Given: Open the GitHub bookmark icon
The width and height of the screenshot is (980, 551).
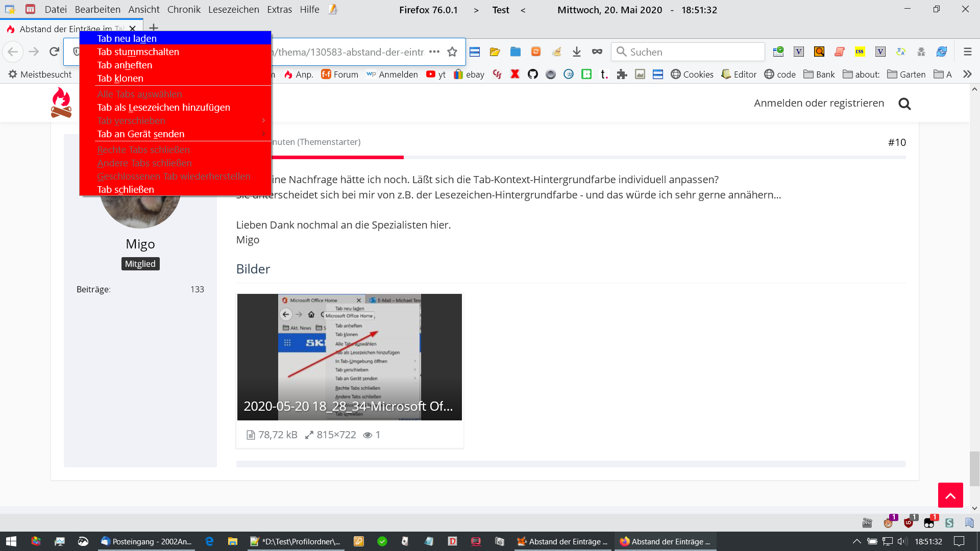Looking at the screenshot, I should pyautogui.click(x=533, y=74).
